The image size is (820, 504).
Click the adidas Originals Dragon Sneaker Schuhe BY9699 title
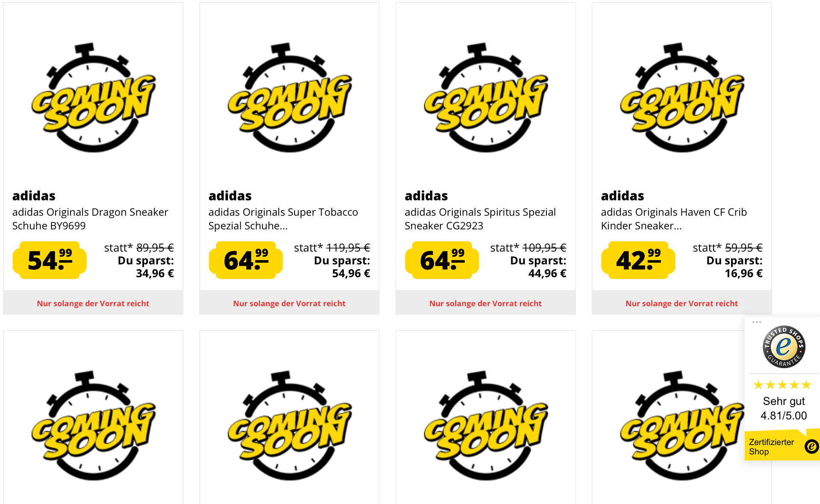click(90, 219)
